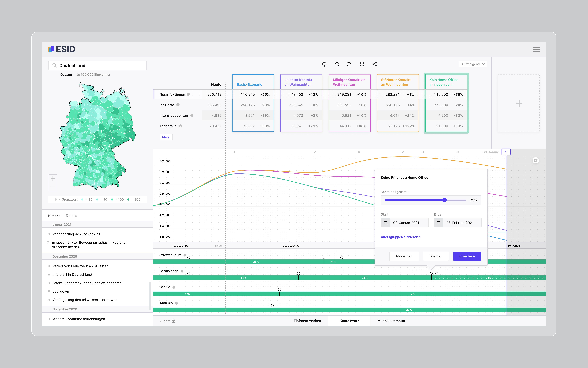
Task: Select the Details tab
Action: [x=71, y=216]
